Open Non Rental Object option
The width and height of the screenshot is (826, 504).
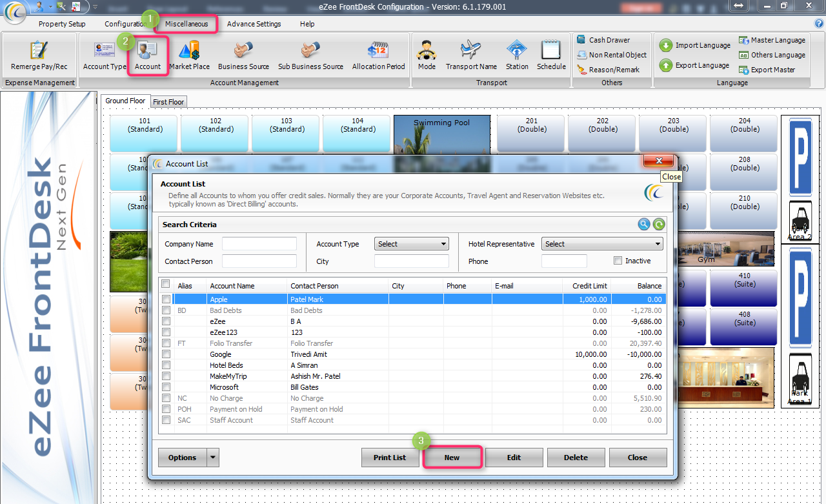pos(611,55)
